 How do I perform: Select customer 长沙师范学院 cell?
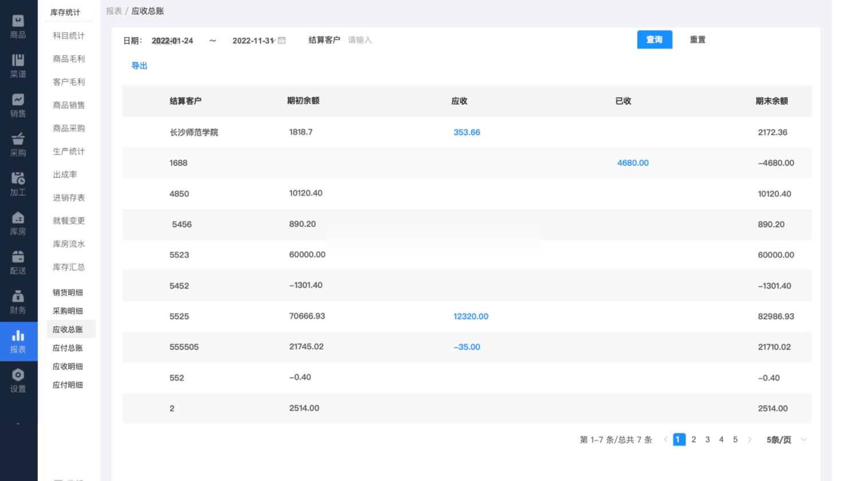(194, 132)
